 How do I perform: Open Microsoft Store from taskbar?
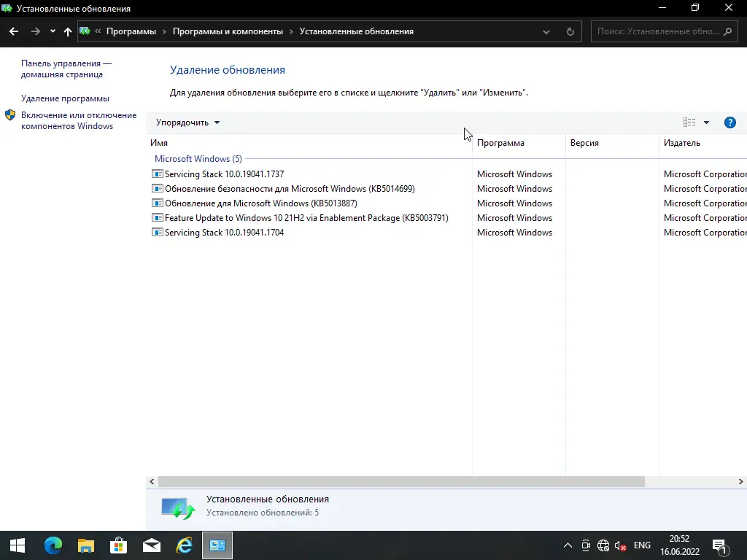pyautogui.click(x=119, y=545)
